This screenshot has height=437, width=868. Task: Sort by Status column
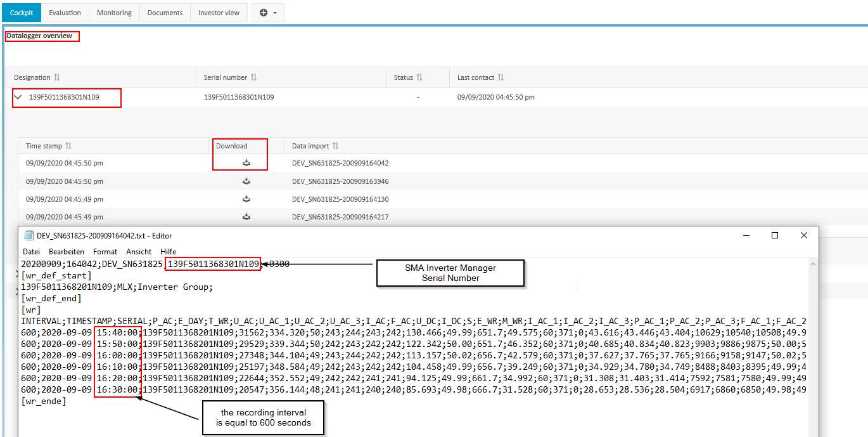coord(419,77)
